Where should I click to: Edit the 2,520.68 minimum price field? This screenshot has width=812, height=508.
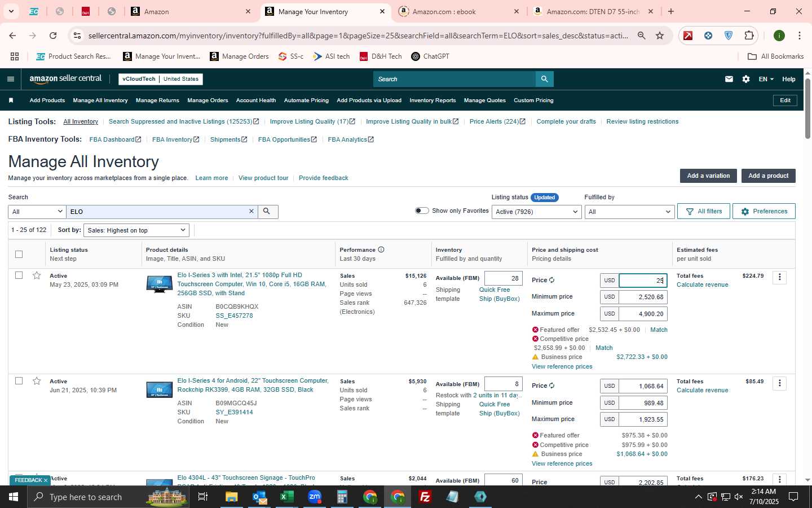click(643, 297)
